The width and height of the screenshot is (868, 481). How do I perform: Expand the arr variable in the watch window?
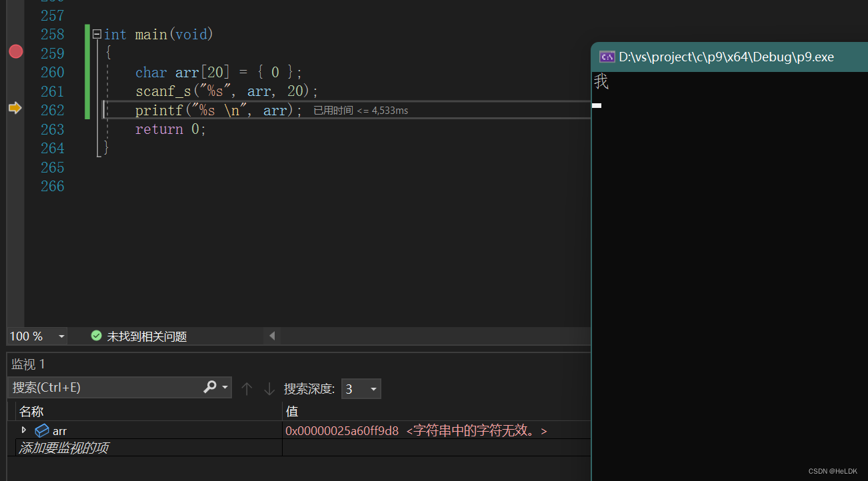coord(24,430)
